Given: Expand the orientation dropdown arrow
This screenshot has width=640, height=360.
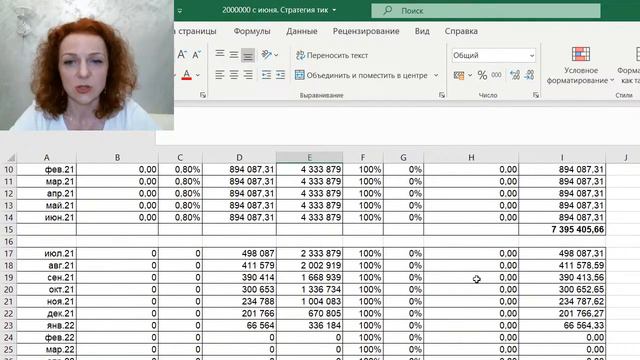Looking at the screenshot, I should pos(276,55).
